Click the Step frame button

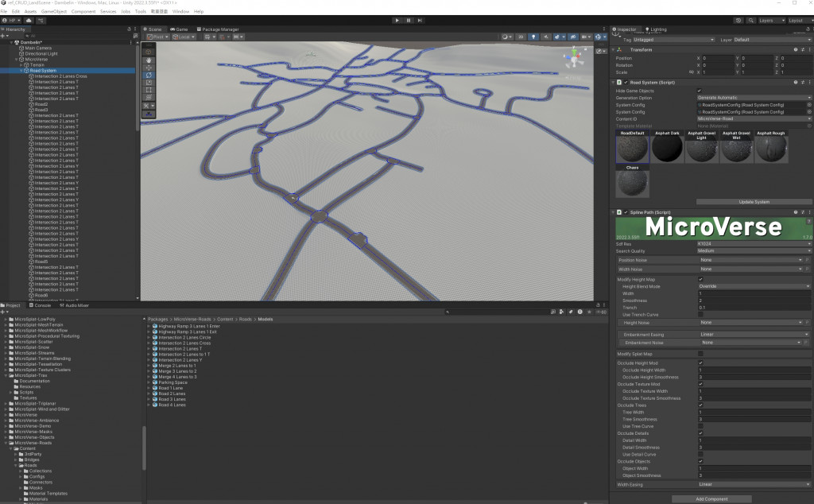[x=420, y=20]
